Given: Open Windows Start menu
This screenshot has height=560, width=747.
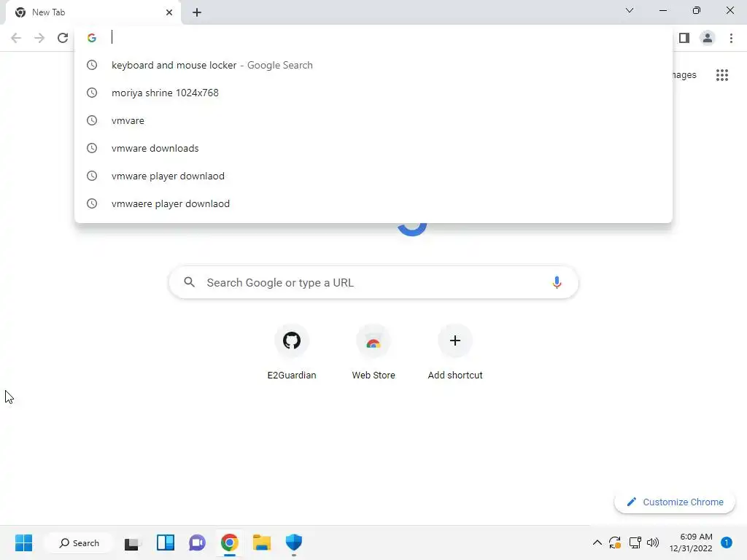Looking at the screenshot, I should [23, 542].
